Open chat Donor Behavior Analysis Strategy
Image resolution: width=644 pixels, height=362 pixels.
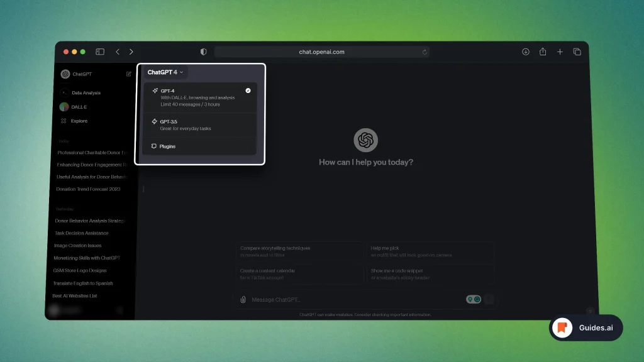(90, 221)
